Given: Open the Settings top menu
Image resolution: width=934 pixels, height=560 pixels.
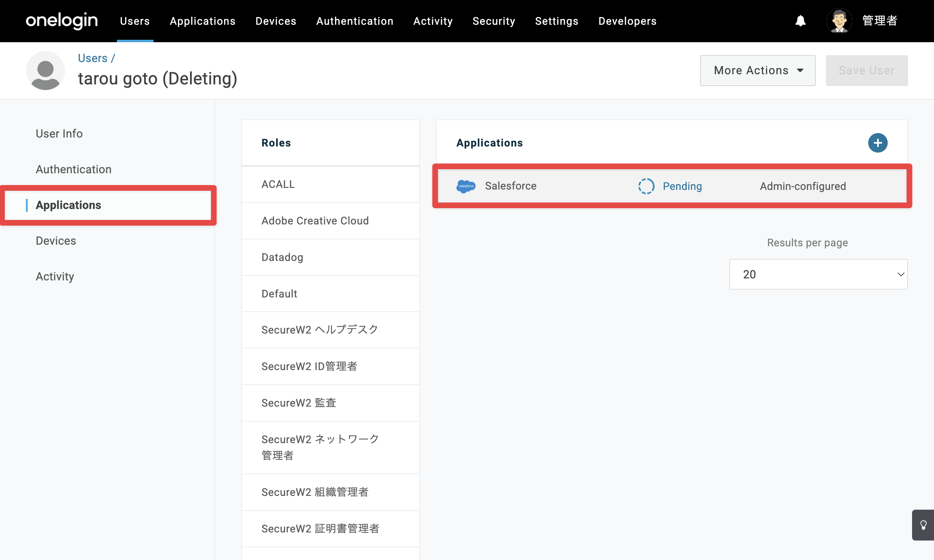Looking at the screenshot, I should click(x=557, y=21).
